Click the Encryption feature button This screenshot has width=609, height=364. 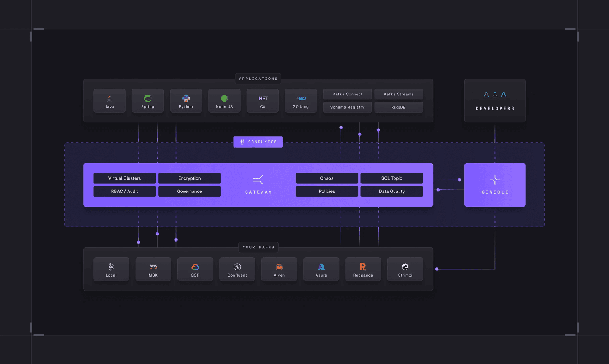tap(190, 178)
